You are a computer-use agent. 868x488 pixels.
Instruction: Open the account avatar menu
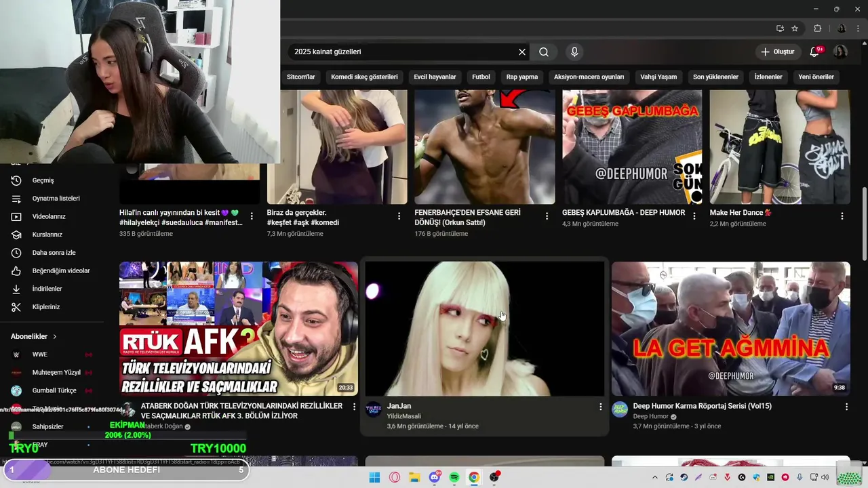[840, 52]
